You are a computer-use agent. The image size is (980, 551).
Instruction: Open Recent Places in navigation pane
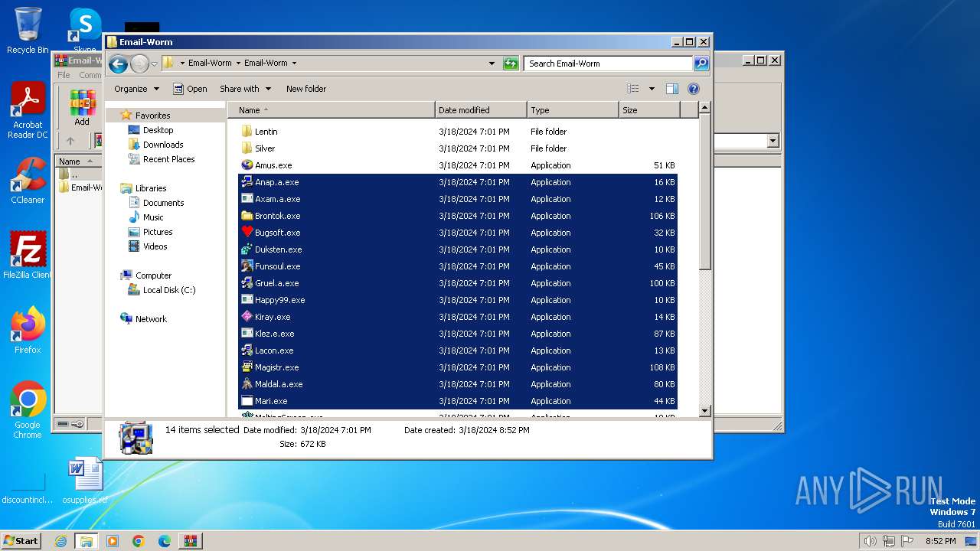click(168, 159)
